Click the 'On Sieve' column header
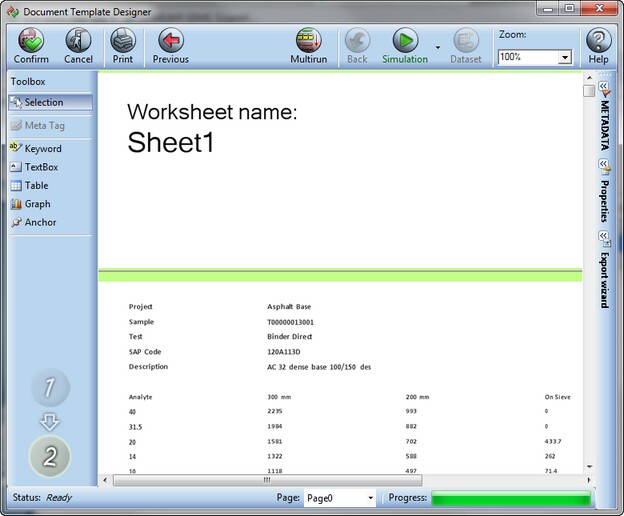This screenshot has height=516, width=624. point(558,397)
